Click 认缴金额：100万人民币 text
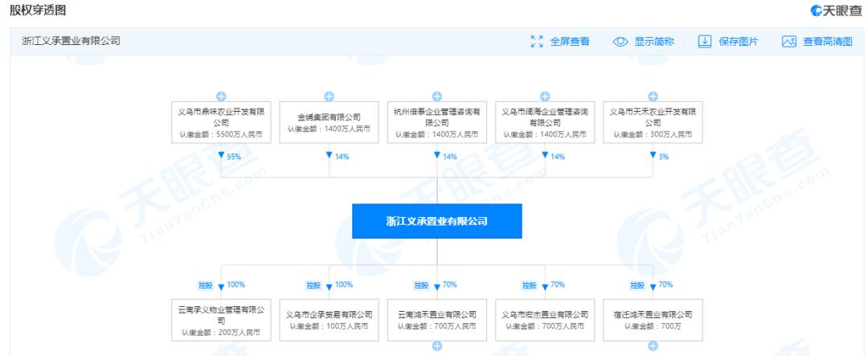Viewport: 868px width, 356px height. (x=329, y=326)
